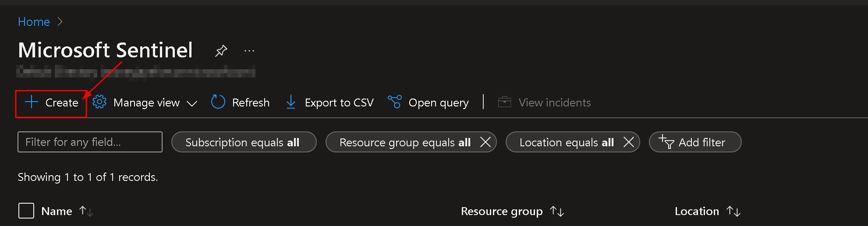Sort by Location column
Viewport: 868px width, 226px height.
tap(697, 211)
